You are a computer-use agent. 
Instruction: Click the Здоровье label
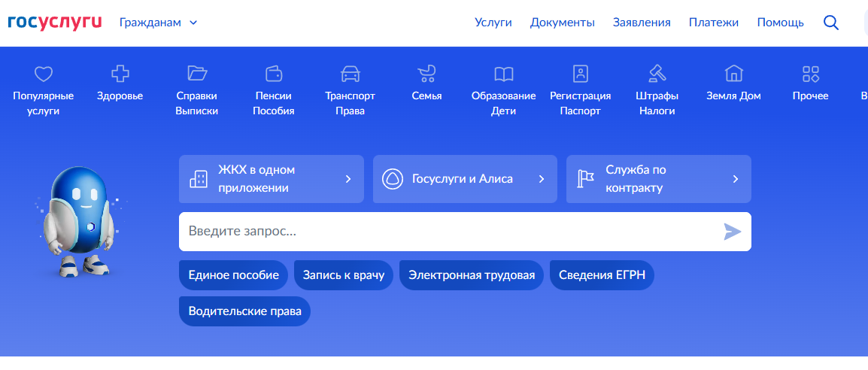(120, 96)
